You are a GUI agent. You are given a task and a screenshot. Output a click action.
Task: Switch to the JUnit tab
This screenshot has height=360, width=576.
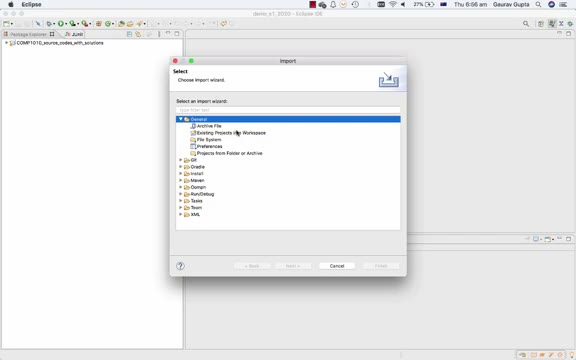(74, 34)
